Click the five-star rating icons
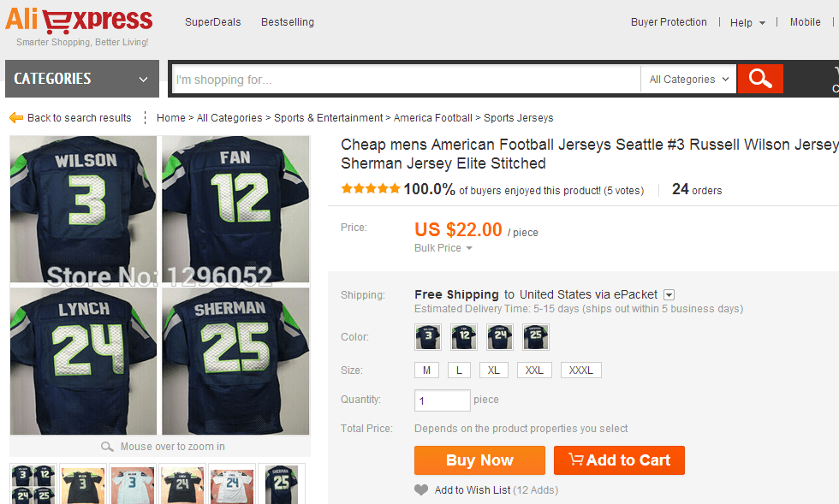Image resolution: width=839 pixels, height=504 pixels. tap(371, 189)
